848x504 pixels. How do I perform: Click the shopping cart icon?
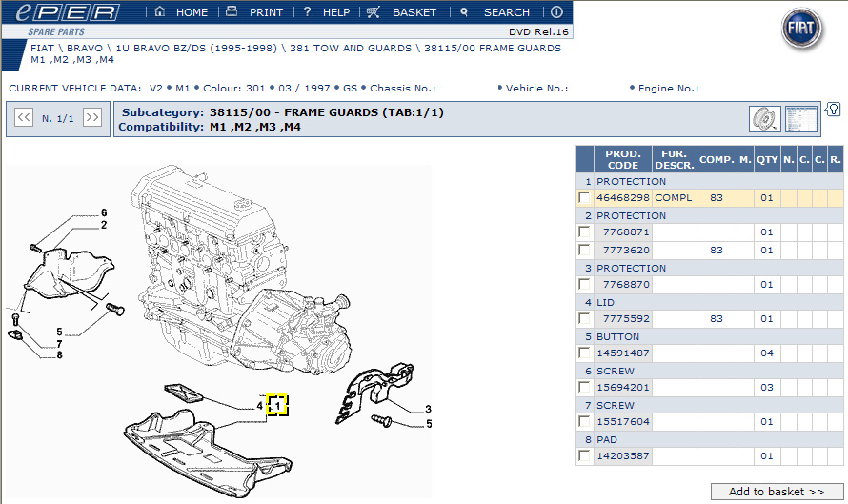[374, 11]
